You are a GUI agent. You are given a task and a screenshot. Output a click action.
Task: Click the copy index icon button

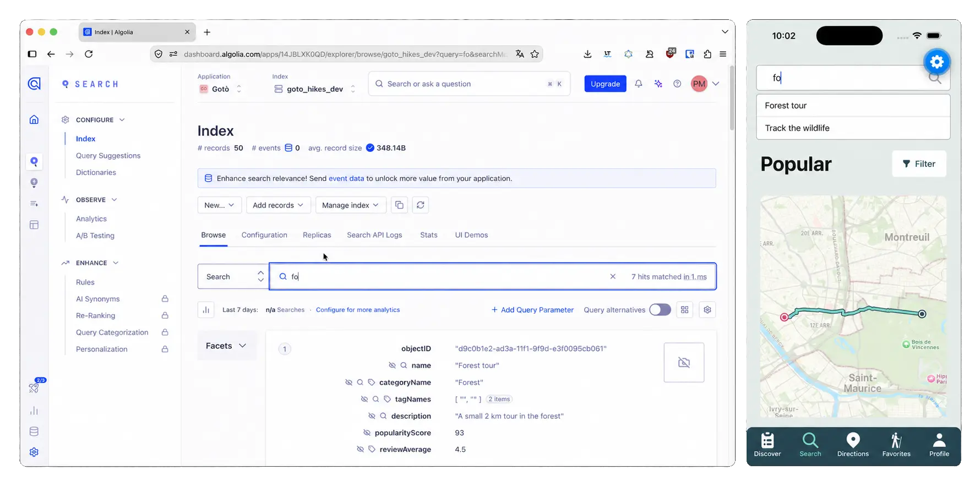click(399, 205)
